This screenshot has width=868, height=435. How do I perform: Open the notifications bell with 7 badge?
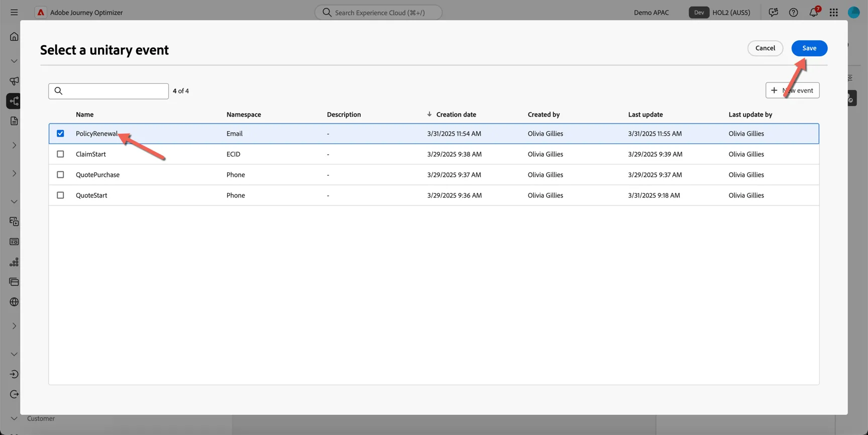click(814, 12)
